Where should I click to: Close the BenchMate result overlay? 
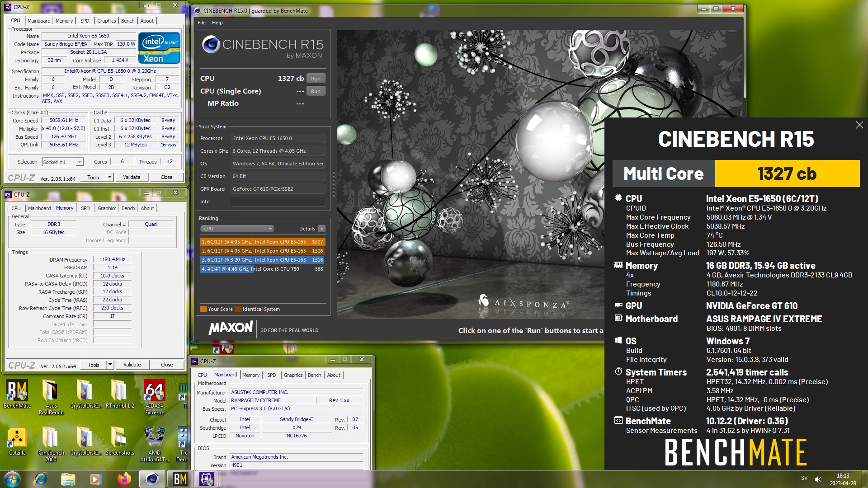click(859, 125)
